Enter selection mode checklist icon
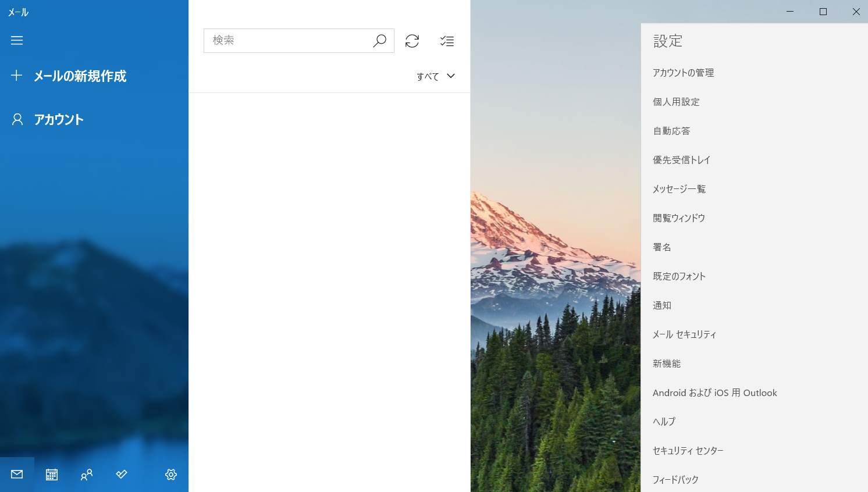The width and height of the screenshot is (868, 492). coord(447,41)
